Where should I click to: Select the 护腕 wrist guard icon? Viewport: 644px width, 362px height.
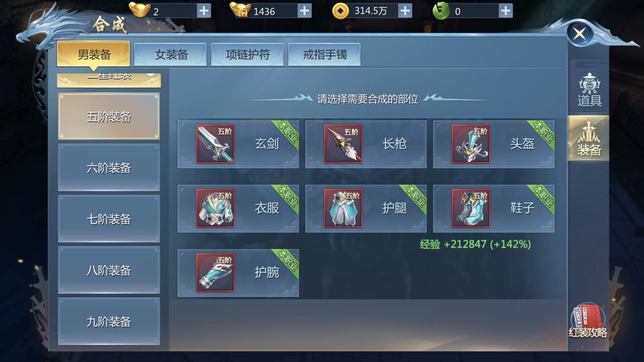215,273
